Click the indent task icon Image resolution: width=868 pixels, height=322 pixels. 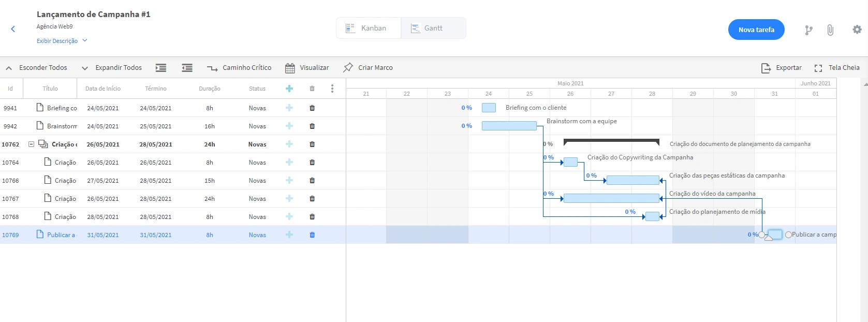[161, 68]
